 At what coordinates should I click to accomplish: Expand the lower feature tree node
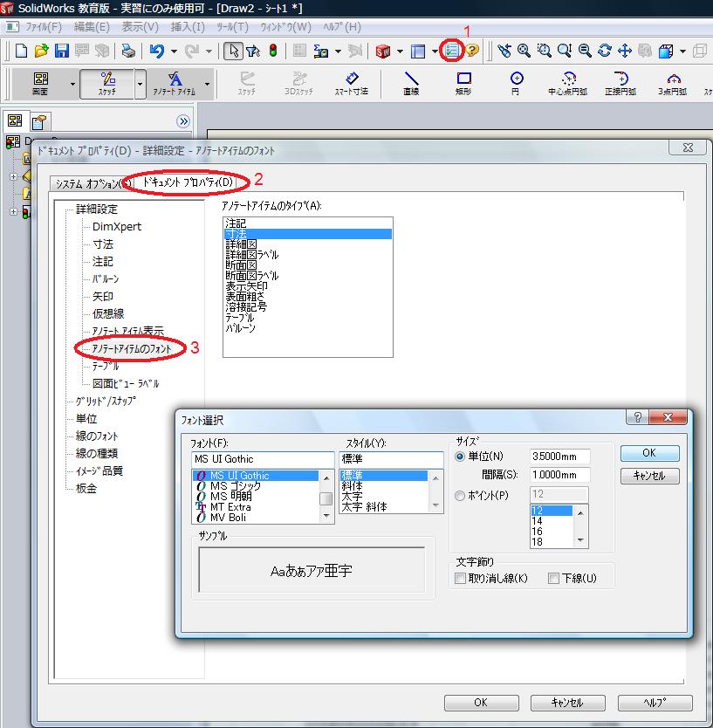[13, 212]
